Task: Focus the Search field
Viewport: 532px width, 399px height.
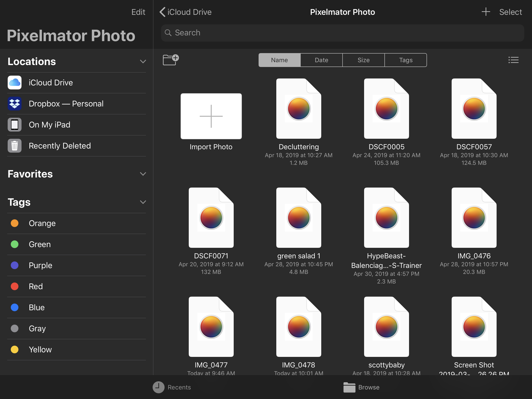Action: (342, 33)
